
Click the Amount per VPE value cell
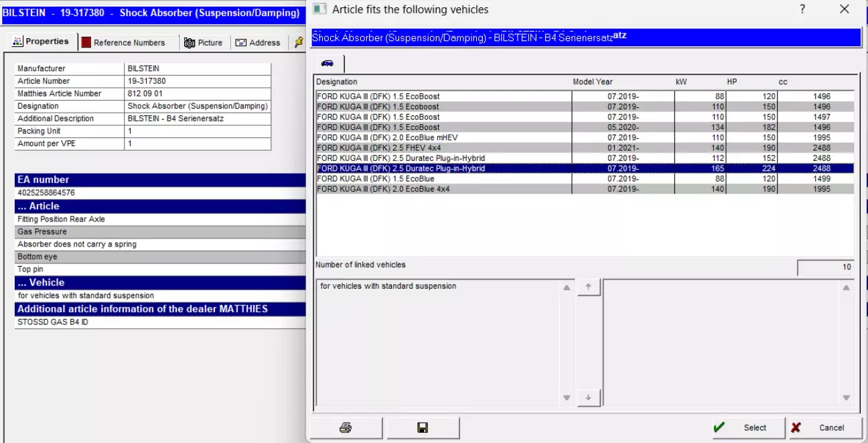(x=198, y=144)
